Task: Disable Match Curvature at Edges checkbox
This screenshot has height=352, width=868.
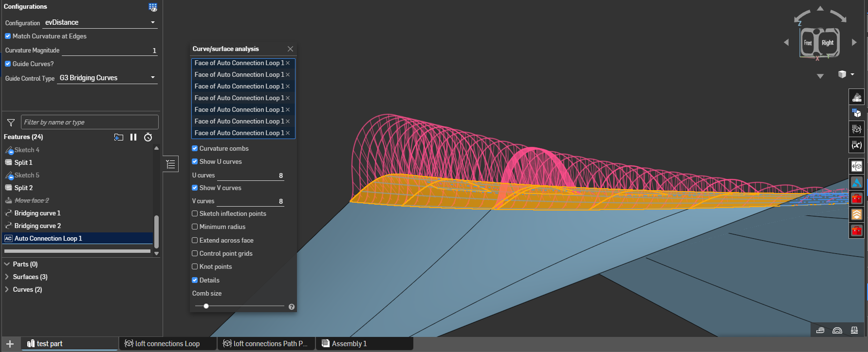Action: click(8, 36)
